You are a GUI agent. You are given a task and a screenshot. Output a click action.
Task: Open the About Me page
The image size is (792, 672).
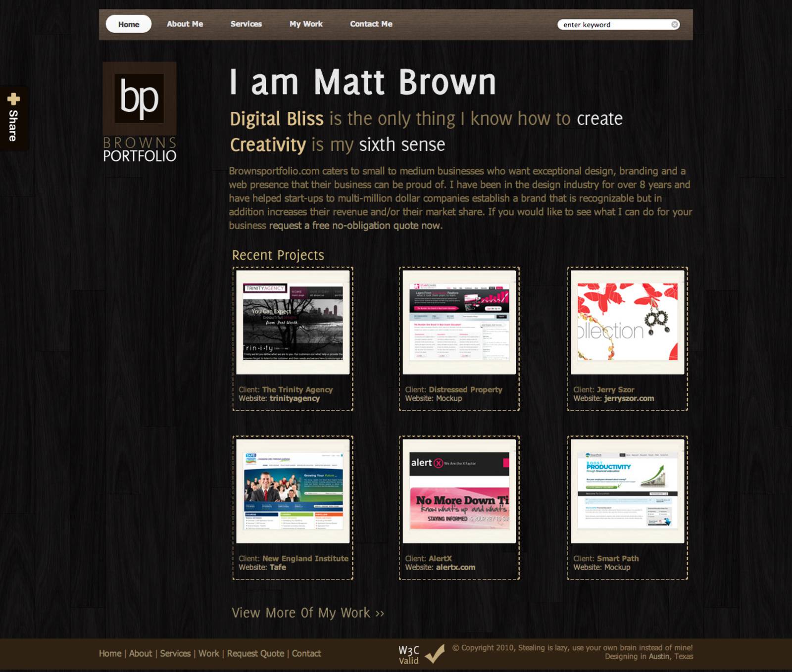(x=185, y=24)
